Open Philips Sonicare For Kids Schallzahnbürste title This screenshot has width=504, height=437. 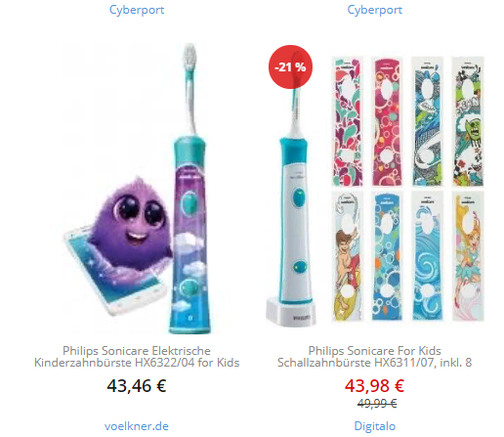pyautogui.click(x=375, y=357)
